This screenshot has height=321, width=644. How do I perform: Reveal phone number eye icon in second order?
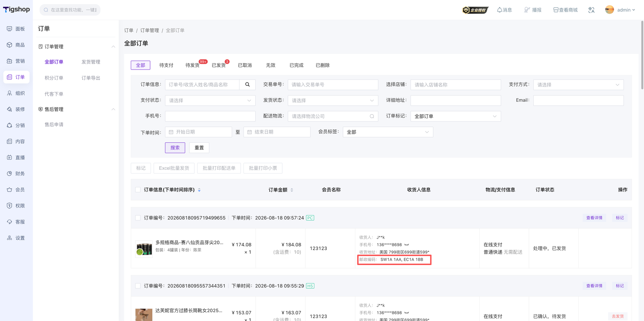pos(407,313)
